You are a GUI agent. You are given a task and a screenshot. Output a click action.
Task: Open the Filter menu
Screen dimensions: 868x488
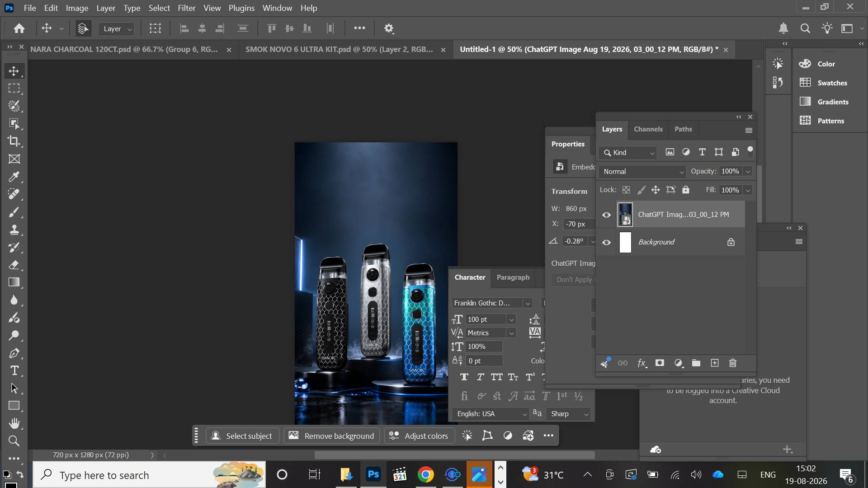186,8
